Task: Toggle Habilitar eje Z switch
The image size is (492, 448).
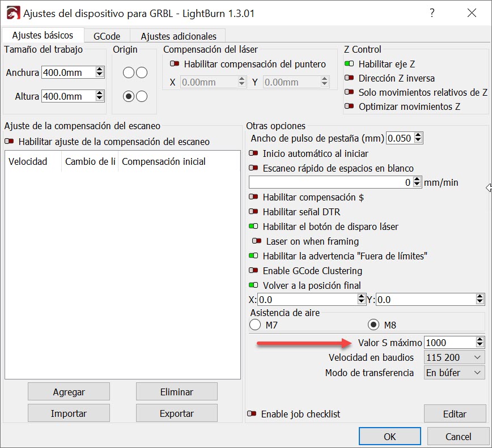Action: pos(349,64)
